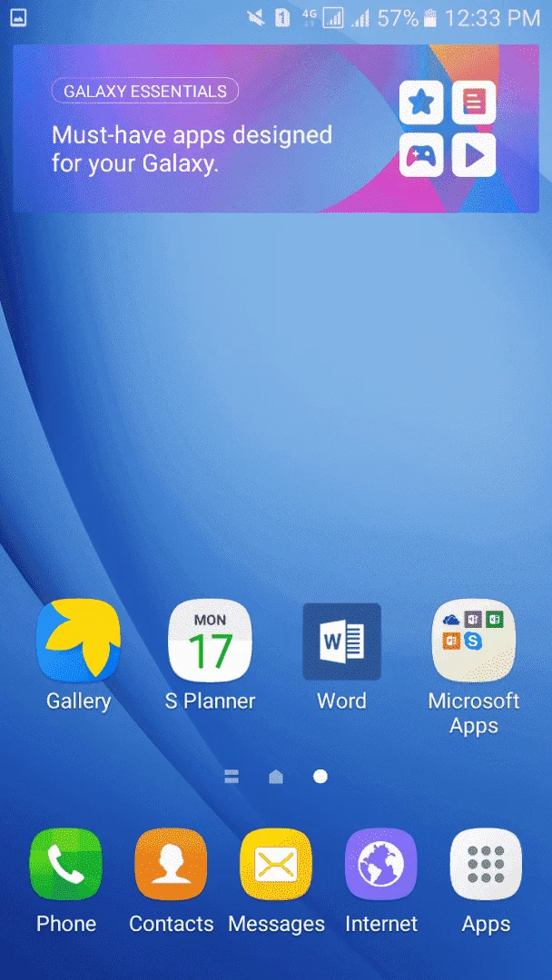Tap the image notification icon in status bar

pyautogui.click(x=18, y=17)
